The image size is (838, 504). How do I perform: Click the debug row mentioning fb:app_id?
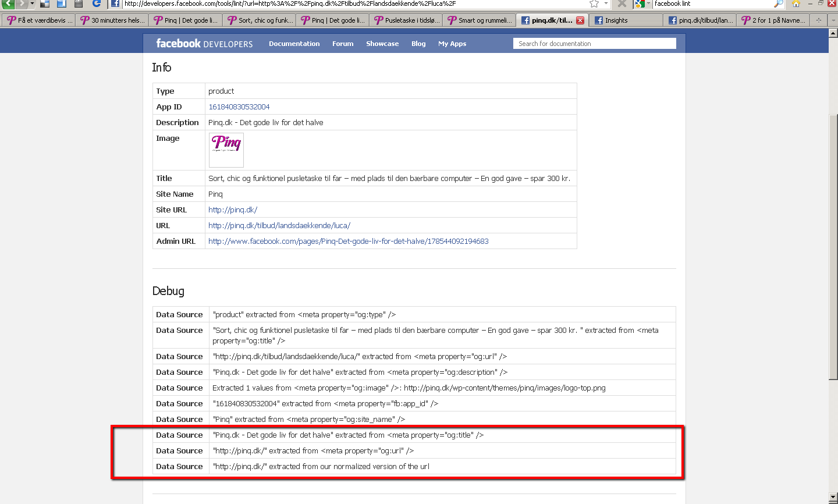[x=414, y=403]
